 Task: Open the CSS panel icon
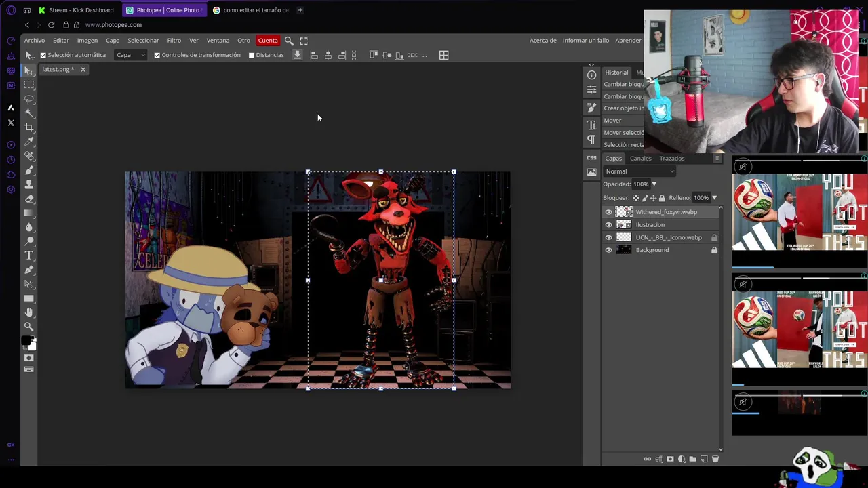(x=591, y=157)
